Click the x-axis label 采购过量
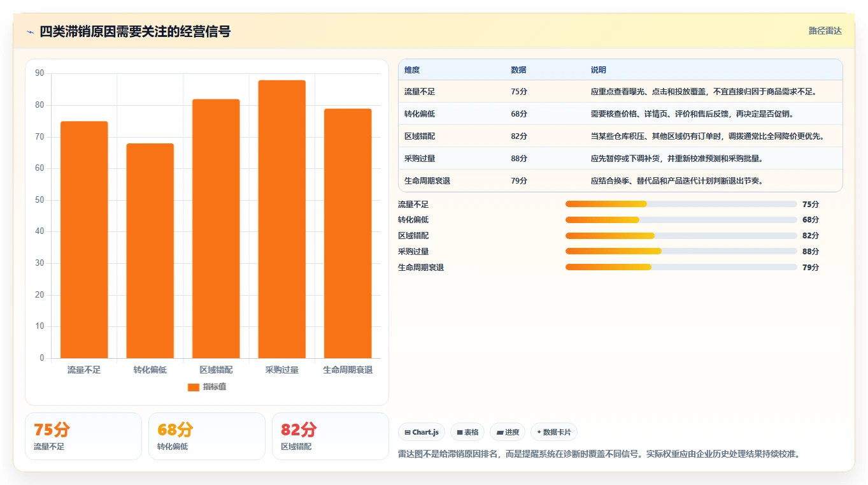This screenshot has height=485, width=868. click(282, 370)
